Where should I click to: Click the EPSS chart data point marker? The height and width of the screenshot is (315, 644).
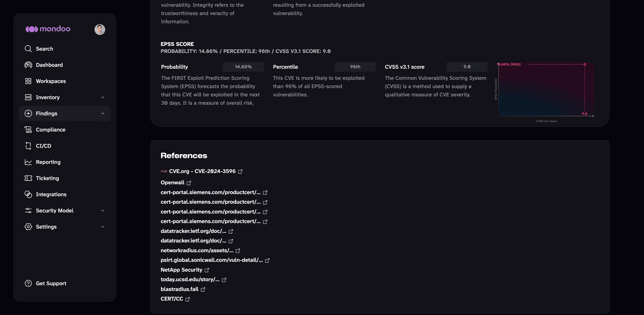(585, 64)
